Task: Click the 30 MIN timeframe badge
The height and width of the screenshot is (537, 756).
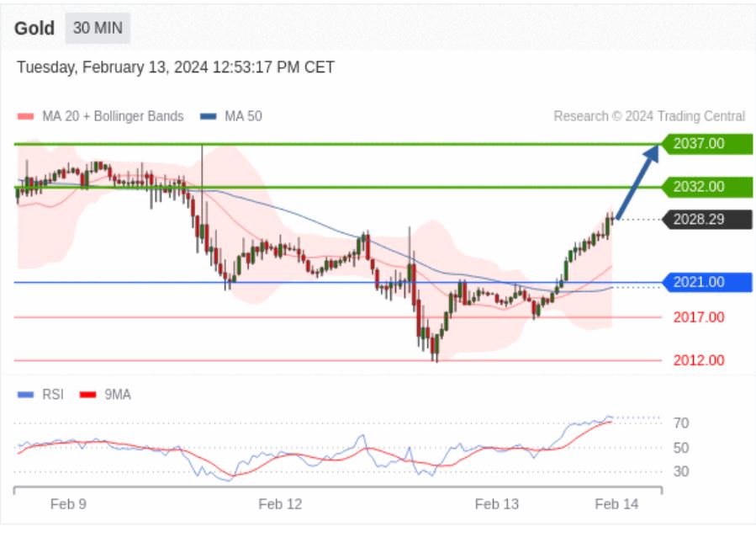Action: [98, 28]
